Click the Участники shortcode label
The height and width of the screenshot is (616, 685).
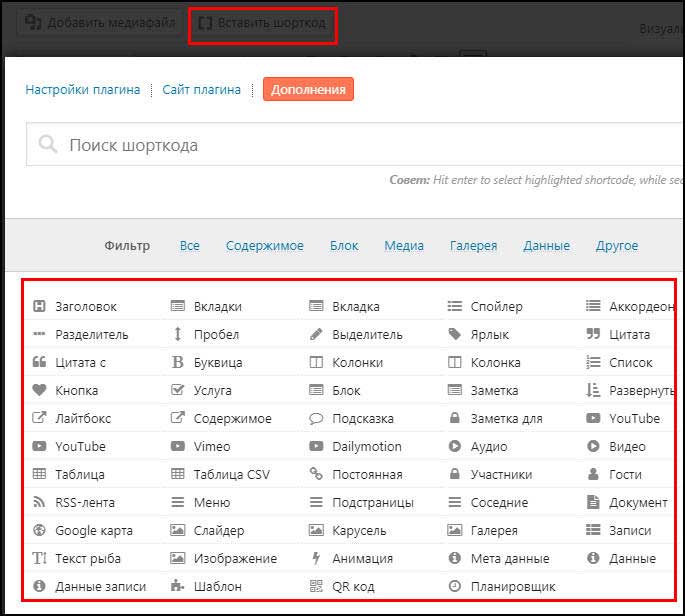tap(501, 474)
